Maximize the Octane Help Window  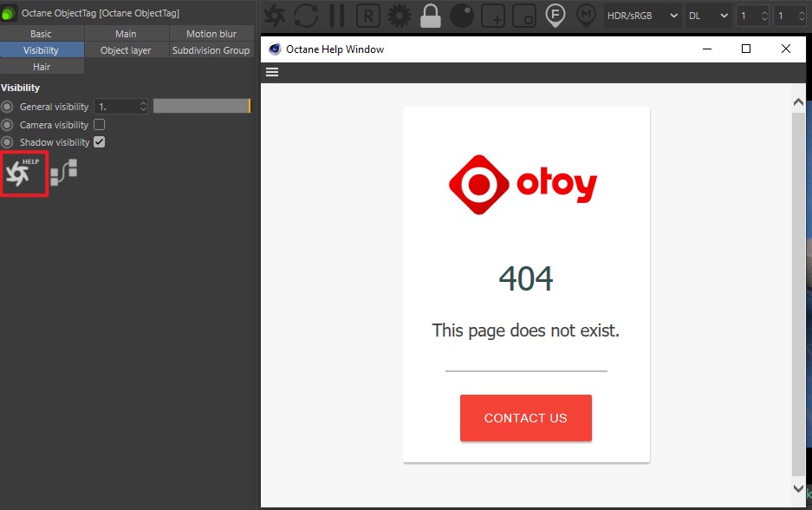click(746, 49)
